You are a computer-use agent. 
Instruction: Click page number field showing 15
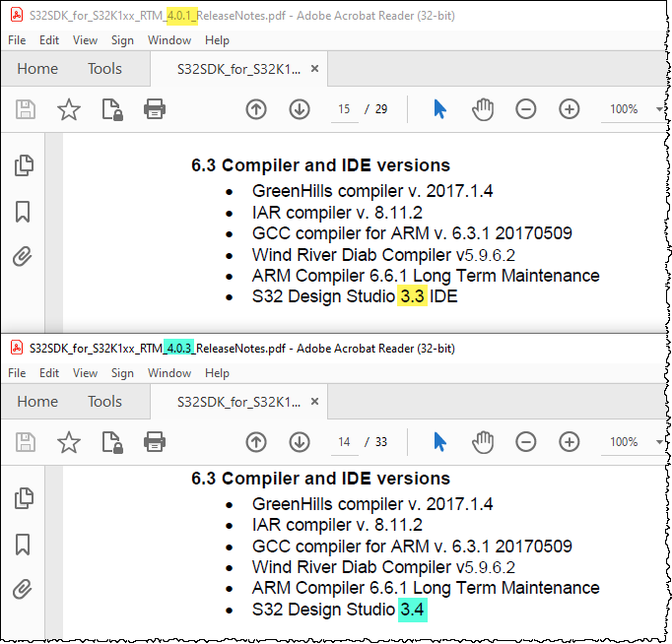click(x=344, y=109)
